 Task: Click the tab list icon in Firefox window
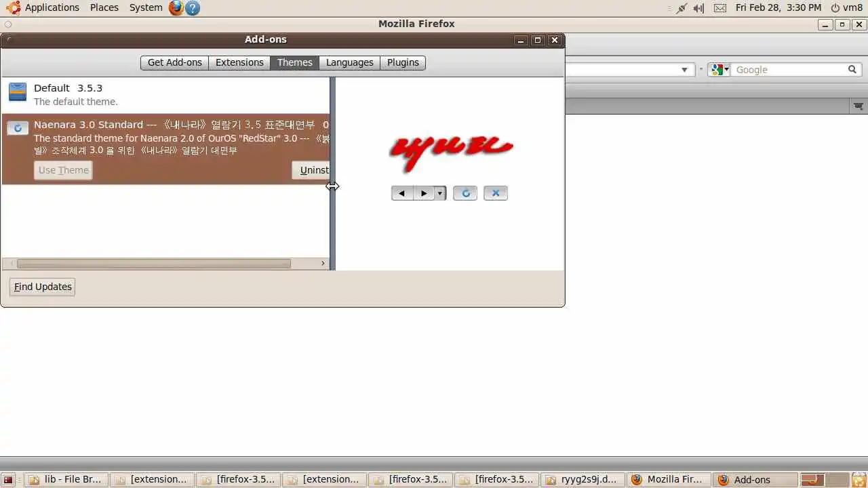click(x=859, y=106)
